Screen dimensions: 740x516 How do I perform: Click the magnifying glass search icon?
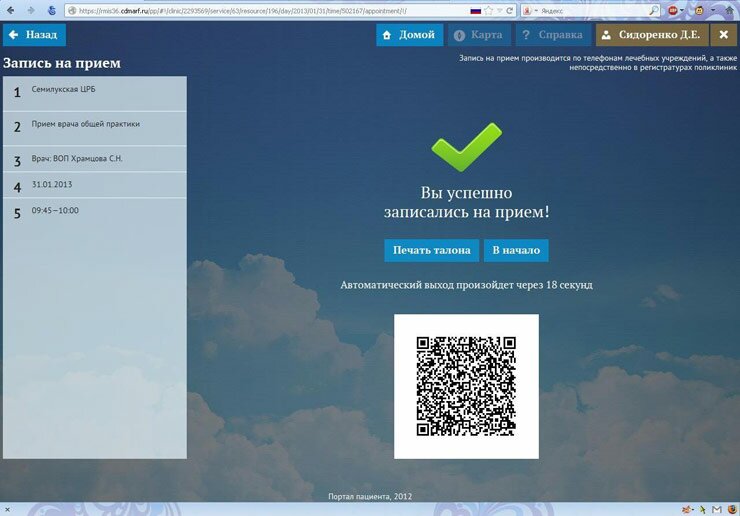(x=654, y=10)
